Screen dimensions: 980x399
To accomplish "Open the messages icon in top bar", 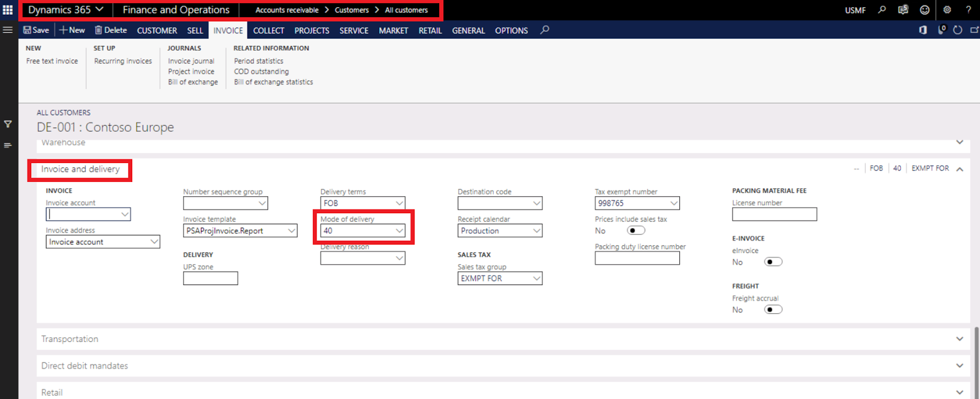I will [903, 10].
